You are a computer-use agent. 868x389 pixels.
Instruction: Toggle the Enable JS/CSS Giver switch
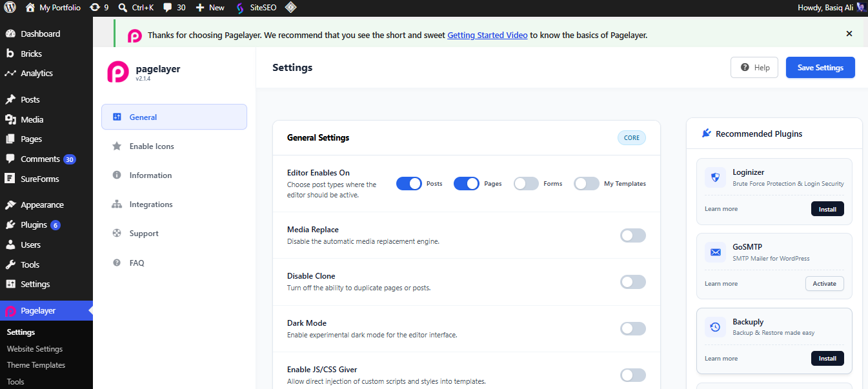[x=633, y=375]
